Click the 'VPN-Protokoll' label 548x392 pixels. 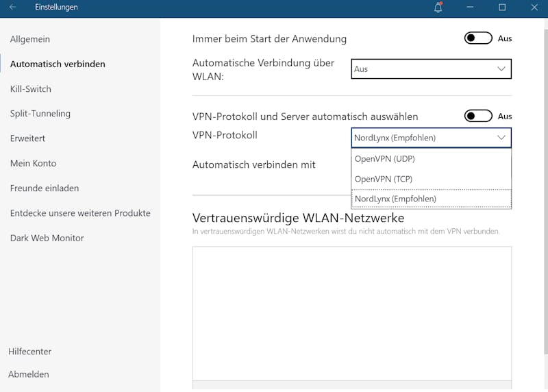point(225,135)
